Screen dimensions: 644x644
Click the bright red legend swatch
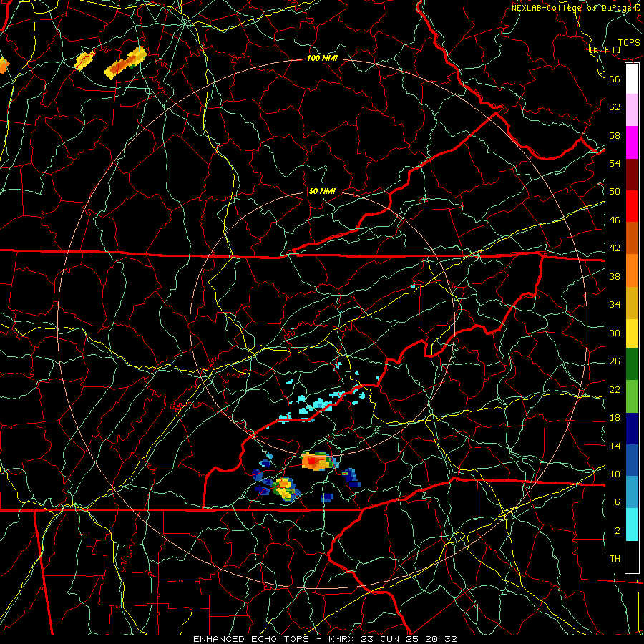632,206
